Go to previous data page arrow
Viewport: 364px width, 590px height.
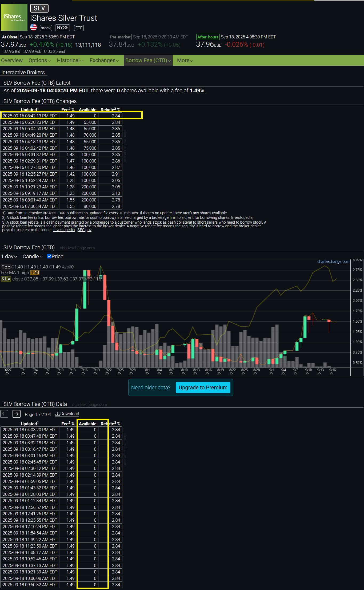coord(4,414)
